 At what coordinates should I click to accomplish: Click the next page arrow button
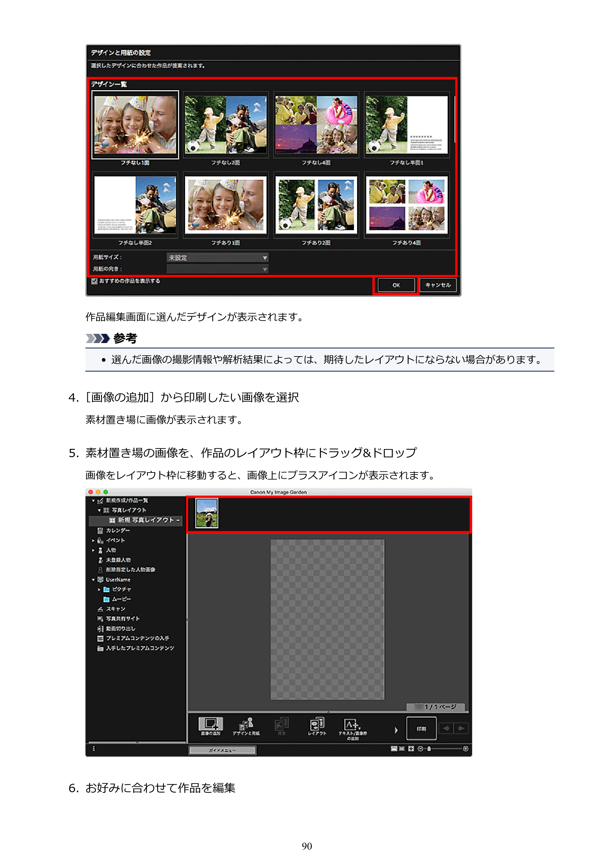(461, 728)
